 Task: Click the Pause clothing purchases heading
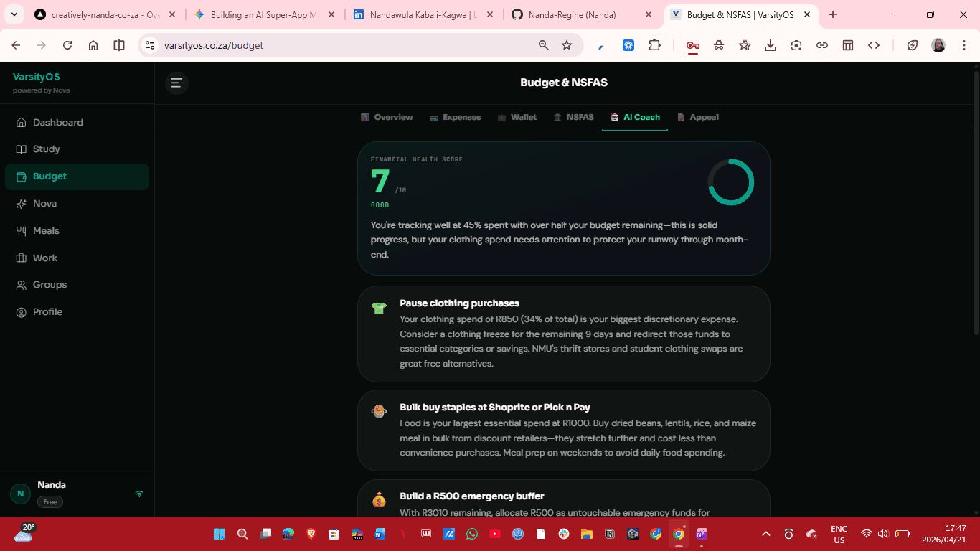click(x=459, y=303)
